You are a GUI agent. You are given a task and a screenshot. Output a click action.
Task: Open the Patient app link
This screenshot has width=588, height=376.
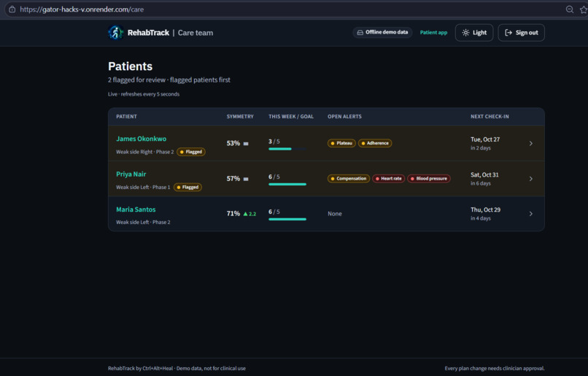click(433, 33)
